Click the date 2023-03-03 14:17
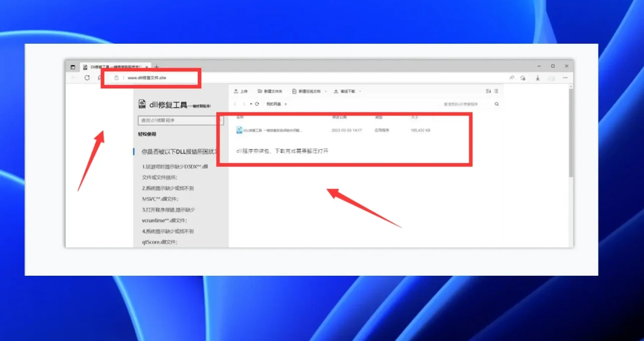The width and height of the screenshot is (644, 341). tap(347, 130)
